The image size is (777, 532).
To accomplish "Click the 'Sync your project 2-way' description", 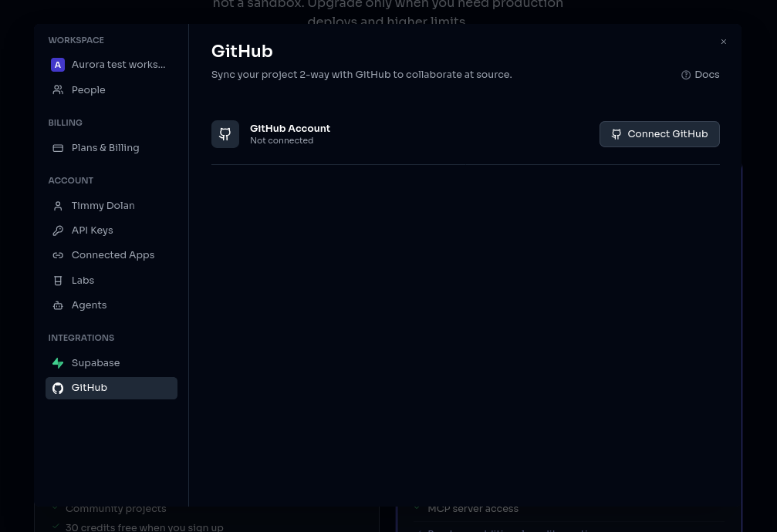I will point(361,75).
